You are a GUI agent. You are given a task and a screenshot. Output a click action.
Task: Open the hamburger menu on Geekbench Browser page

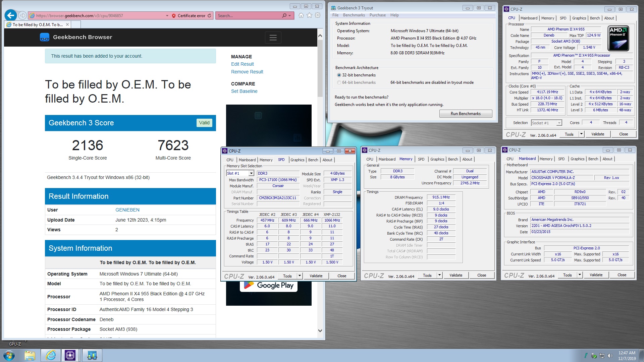coord(273,38)
